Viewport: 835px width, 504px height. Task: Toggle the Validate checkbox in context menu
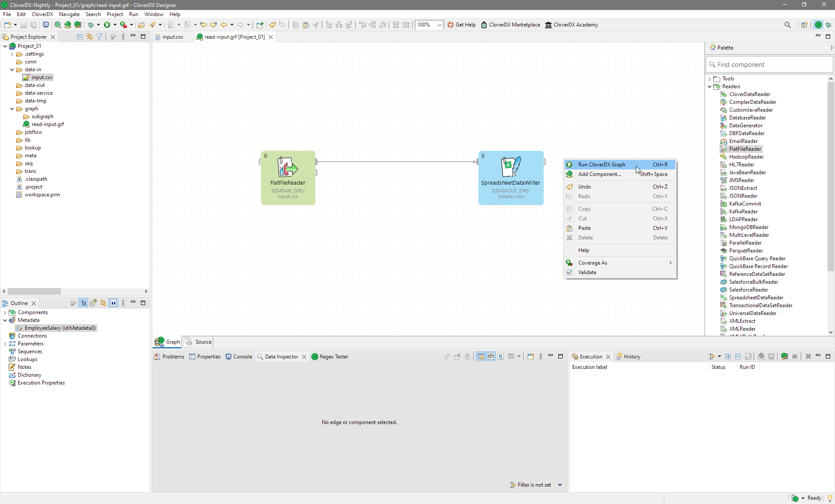click(x=569, y=272)
